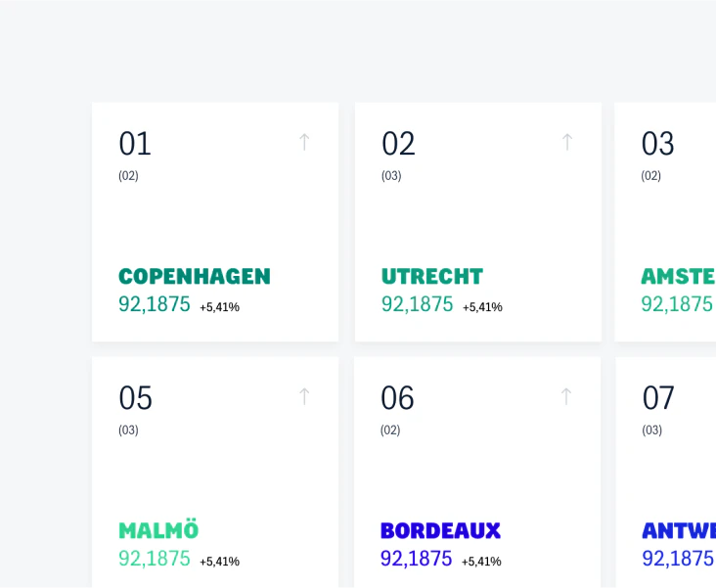
Task: Open the partially visible Amsterdam name
Action: 678,277
